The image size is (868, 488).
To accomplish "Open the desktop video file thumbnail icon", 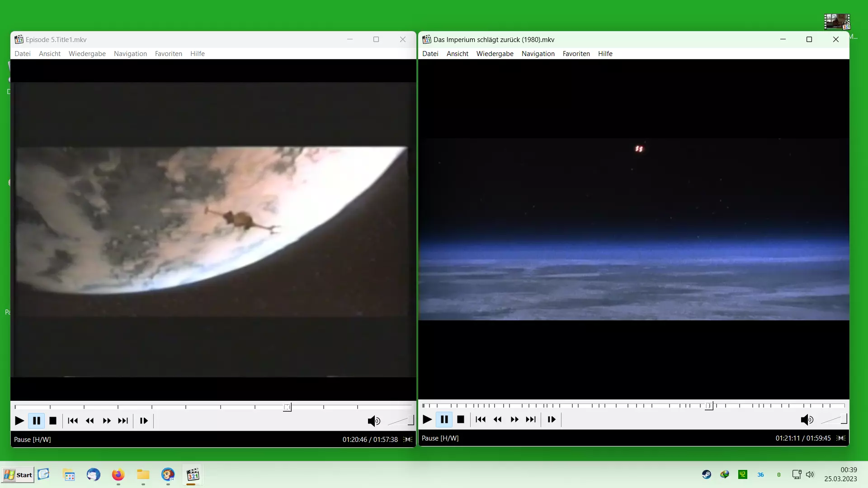I will (x=837, y=22).
